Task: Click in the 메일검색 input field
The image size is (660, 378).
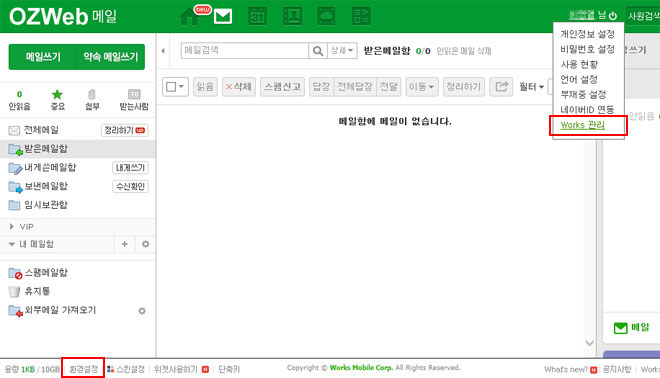Action: tap(245, 51)
